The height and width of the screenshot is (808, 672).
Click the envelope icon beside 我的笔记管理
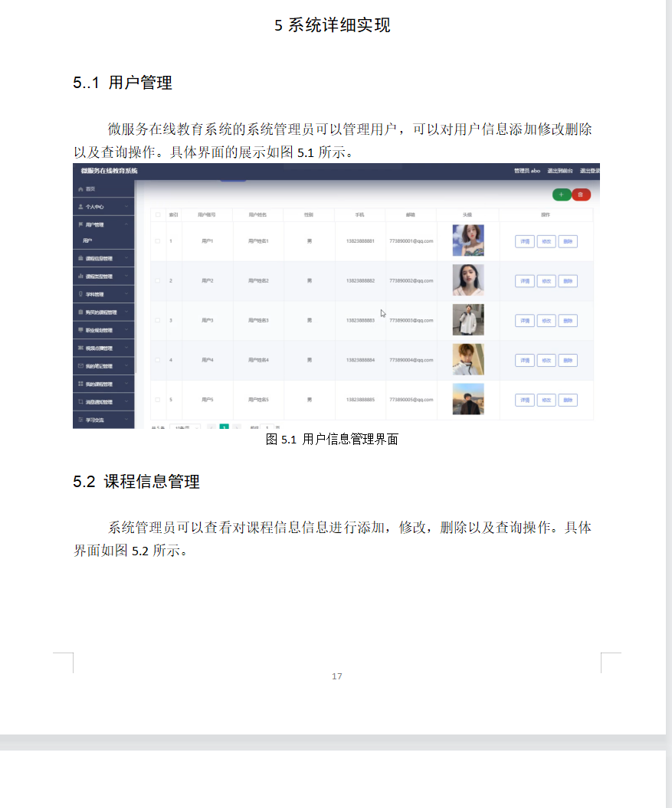coord(80,365)
